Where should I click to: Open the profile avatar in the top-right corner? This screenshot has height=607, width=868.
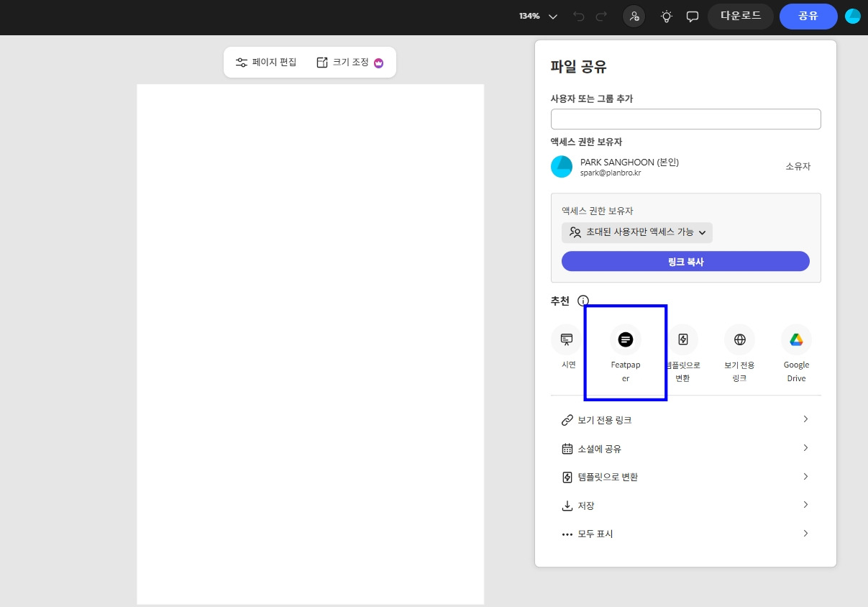coord(852,14)
